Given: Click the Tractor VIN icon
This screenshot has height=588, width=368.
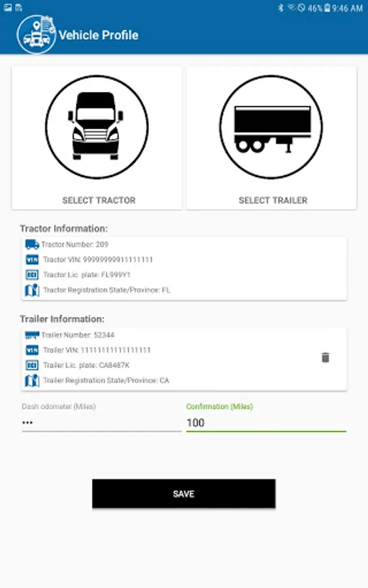Looking at the screenshot, I should tap(32, 259).
